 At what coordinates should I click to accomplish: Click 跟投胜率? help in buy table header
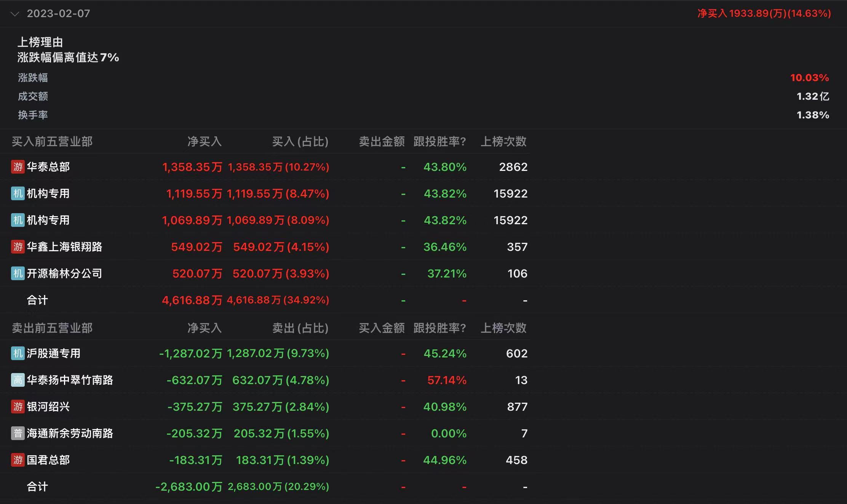tap(439, 142)
